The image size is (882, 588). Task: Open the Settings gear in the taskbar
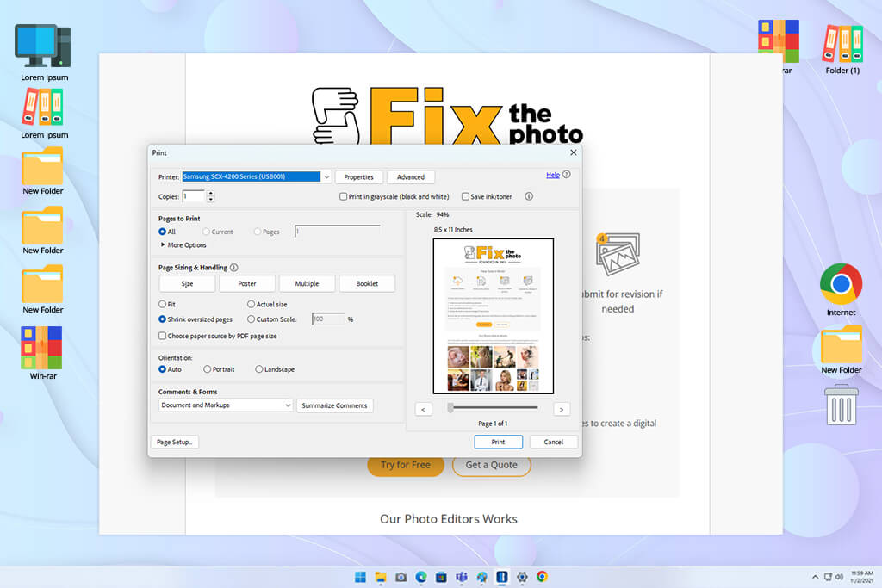522,577
